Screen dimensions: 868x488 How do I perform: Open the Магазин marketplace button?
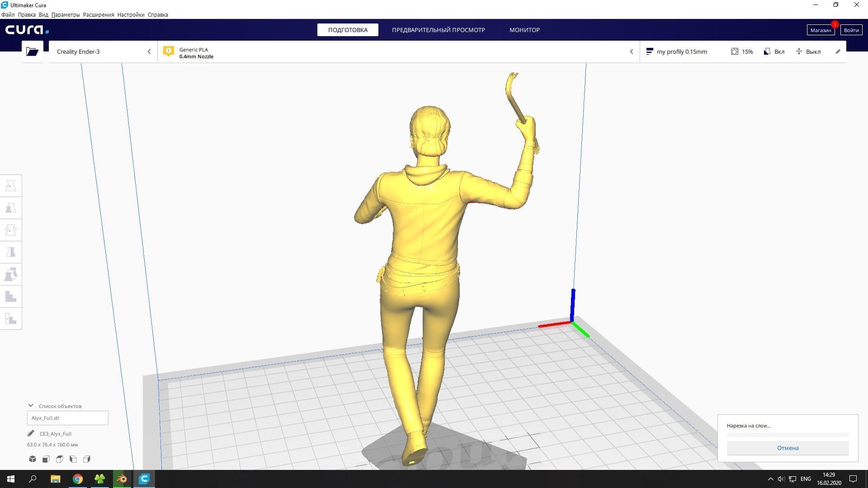[820, 30]
